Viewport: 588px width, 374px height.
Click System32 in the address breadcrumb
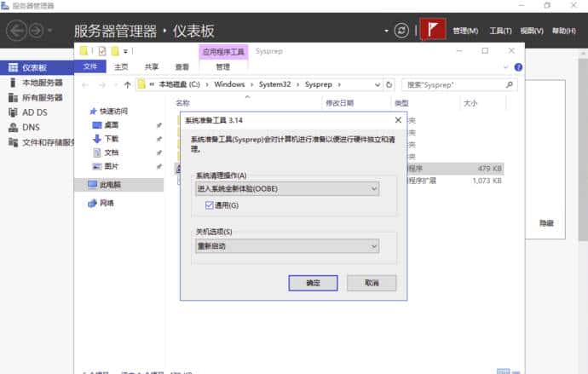coord(275,84)
